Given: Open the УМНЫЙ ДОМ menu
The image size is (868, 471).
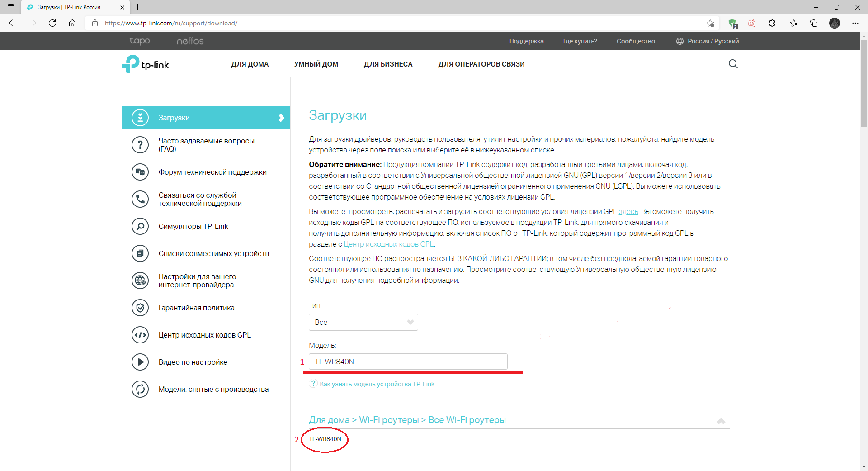Looking at the screenshot, I should (x=316, y=64).
